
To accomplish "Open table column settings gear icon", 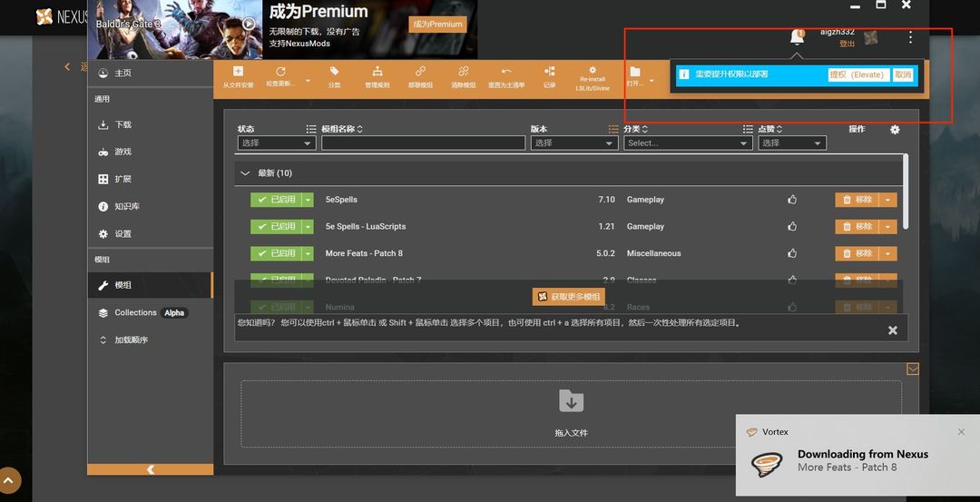I will click(895, 130).
